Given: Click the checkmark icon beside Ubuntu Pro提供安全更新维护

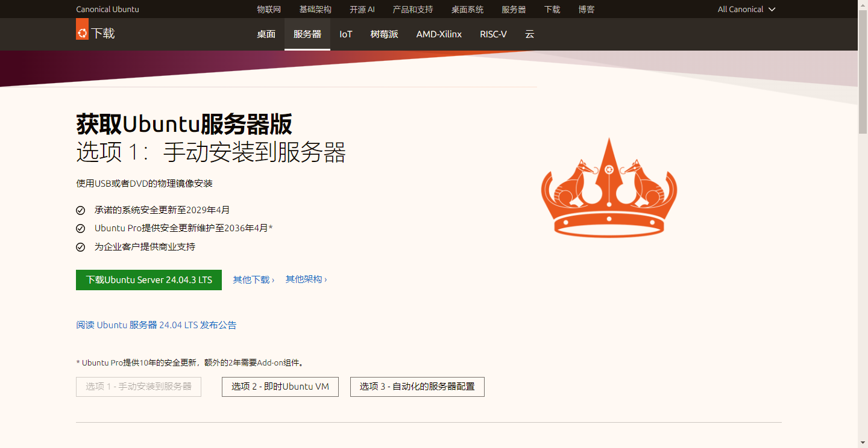Looking at the screenshot, I should point(80,229).
